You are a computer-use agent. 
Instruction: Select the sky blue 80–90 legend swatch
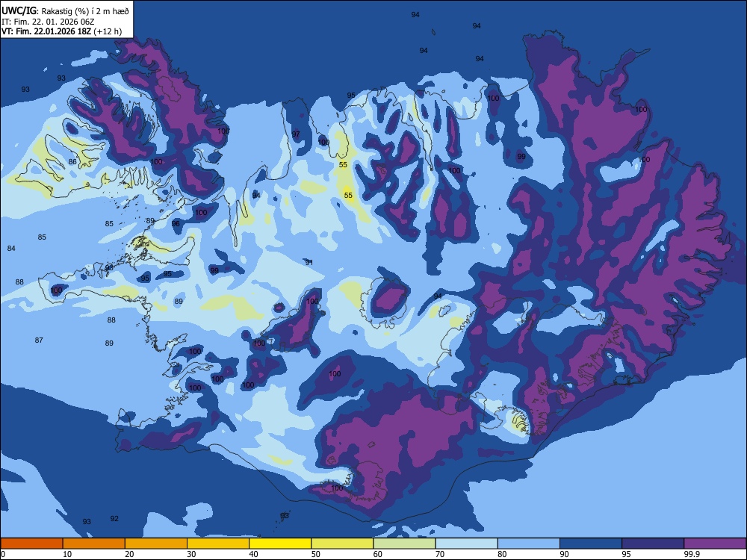529,544
